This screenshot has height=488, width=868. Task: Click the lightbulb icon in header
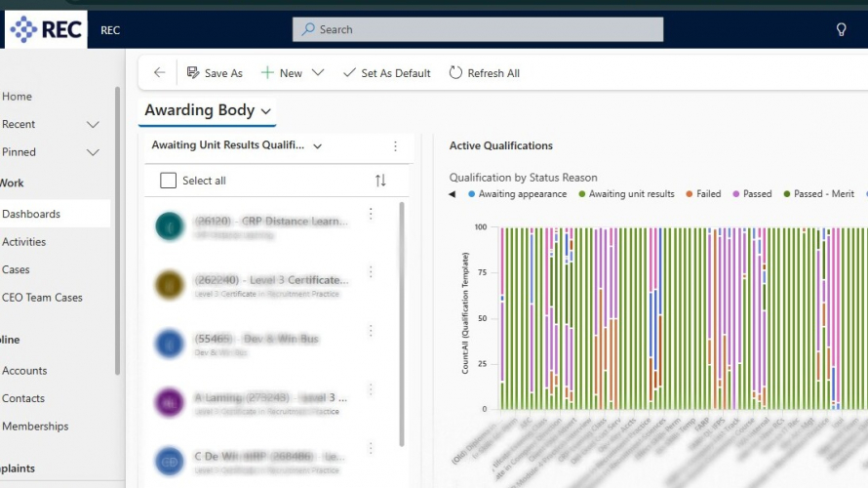[x=842, y=29]
